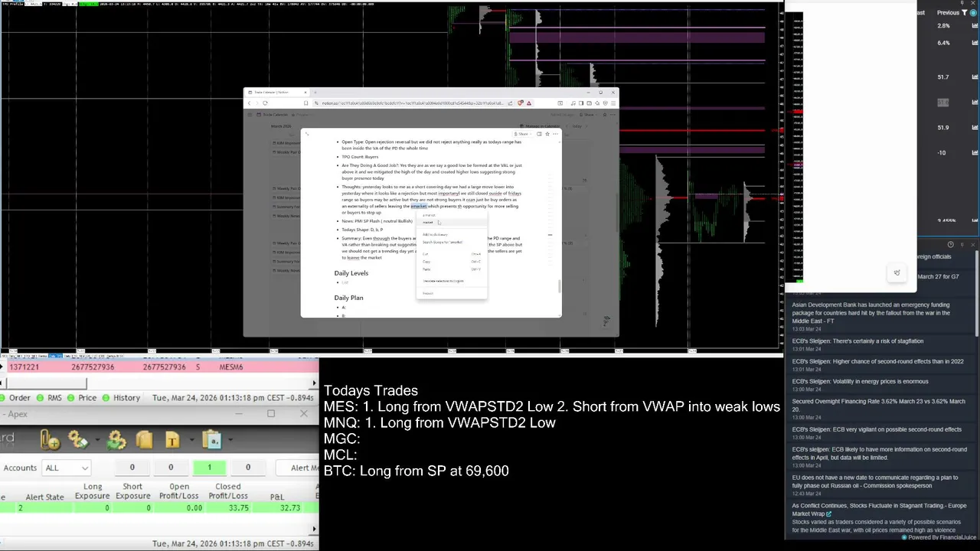The image size is (980, 551).
Task: Maximize the Apex window
Action: click(271, 414)
